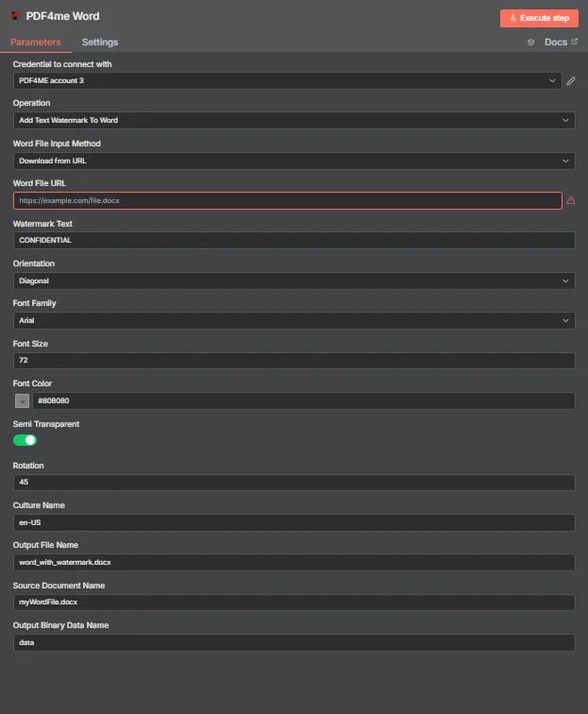588x714 pixels.
Task: Toggle the Semi Transparent switch off
Action: [25, 440]
